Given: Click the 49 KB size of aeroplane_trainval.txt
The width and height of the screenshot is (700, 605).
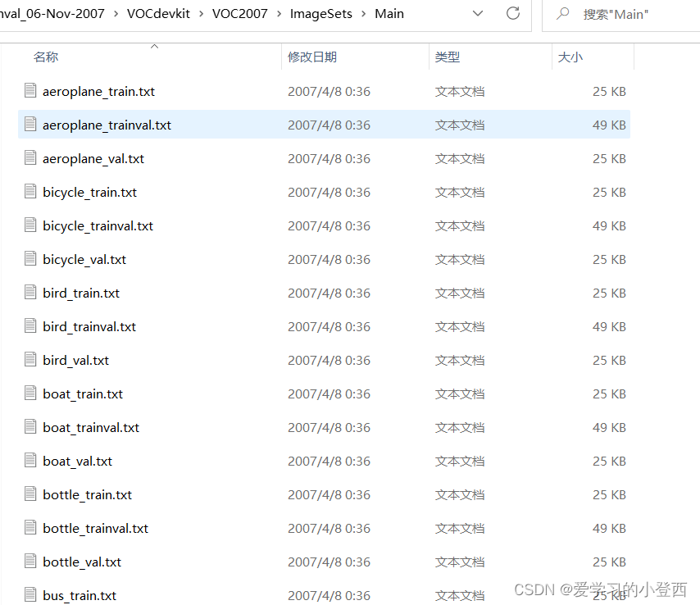Looking at the screenshot, I should click(609, 125).
